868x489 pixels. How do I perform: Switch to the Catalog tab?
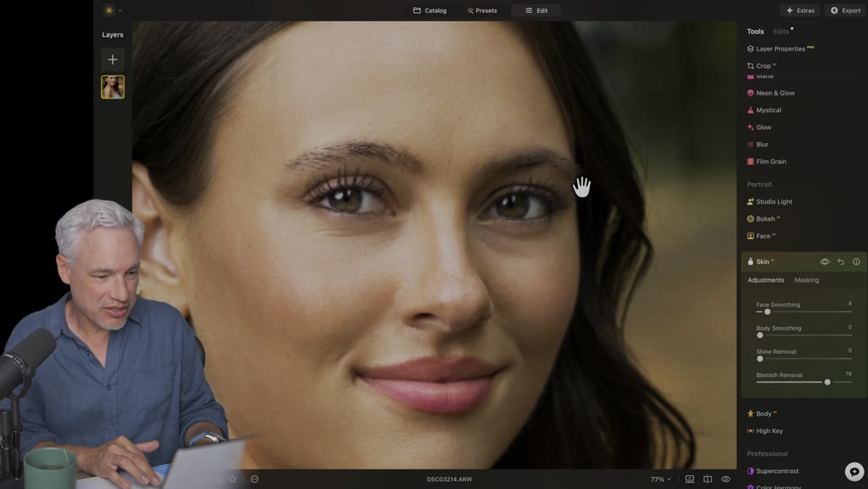(430, 10)
